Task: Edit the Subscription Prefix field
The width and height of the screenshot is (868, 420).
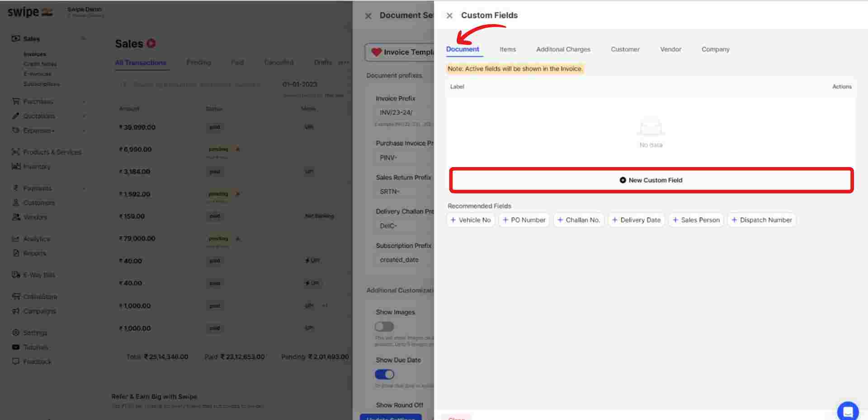Action: tap(404, 260)
